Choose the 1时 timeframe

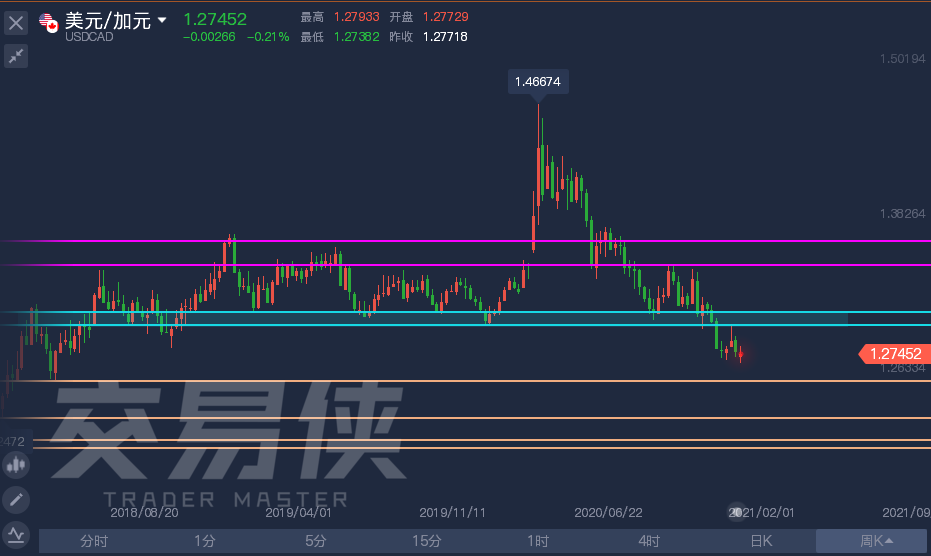click(x=538, y=541)
